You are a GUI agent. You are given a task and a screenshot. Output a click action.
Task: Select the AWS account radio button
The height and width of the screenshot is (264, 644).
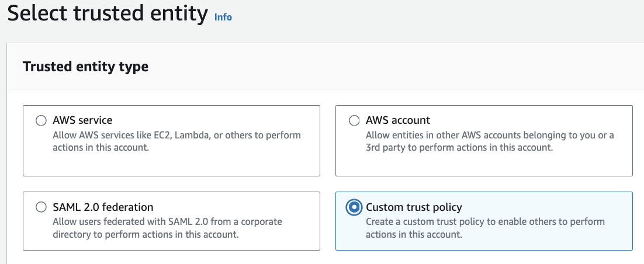click(x=354, y=121)
